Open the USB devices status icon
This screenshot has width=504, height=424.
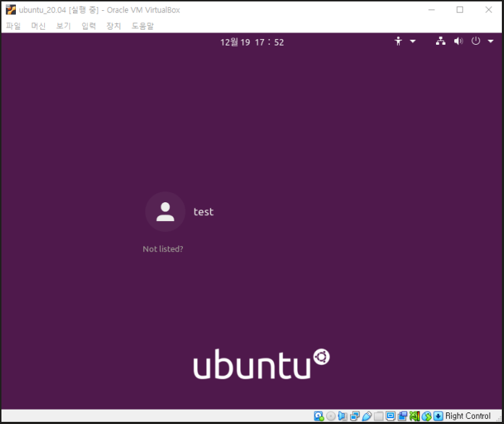click(x=367, y=416)
